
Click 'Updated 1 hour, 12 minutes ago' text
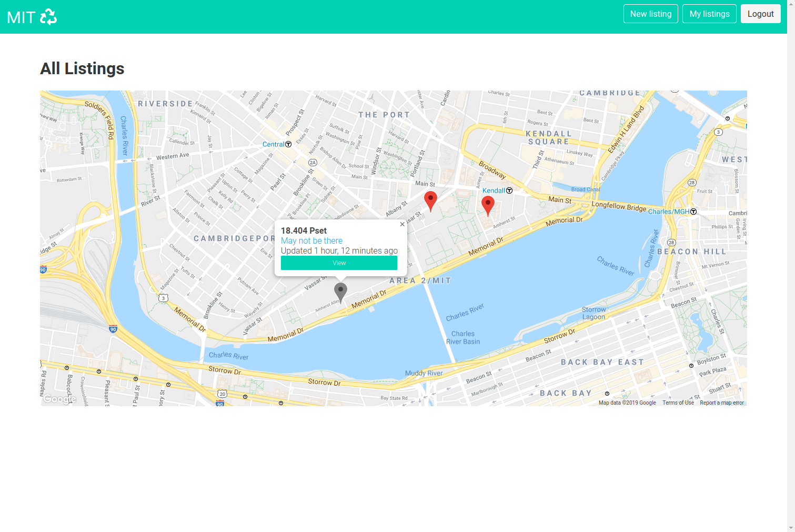pos(339,250)
